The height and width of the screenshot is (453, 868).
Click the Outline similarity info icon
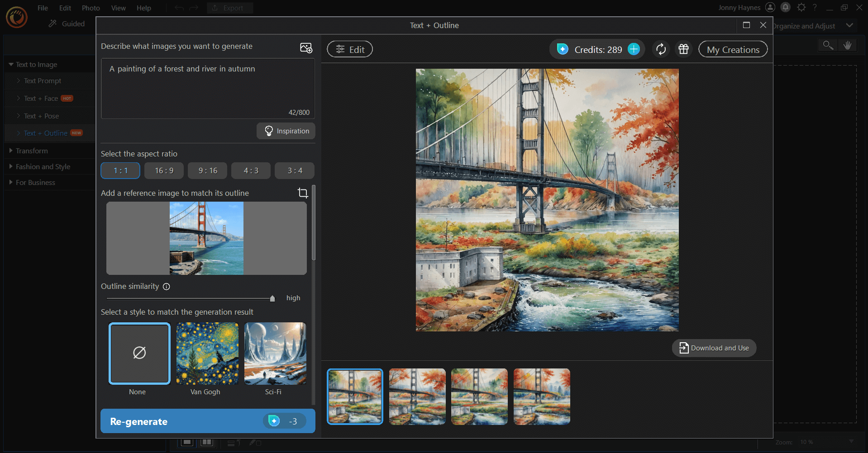click(x=167, y=287)
